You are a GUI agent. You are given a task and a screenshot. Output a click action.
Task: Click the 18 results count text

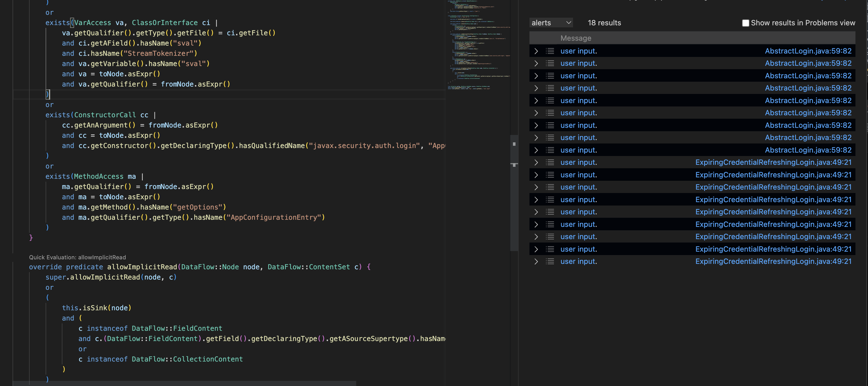point(604,23)
